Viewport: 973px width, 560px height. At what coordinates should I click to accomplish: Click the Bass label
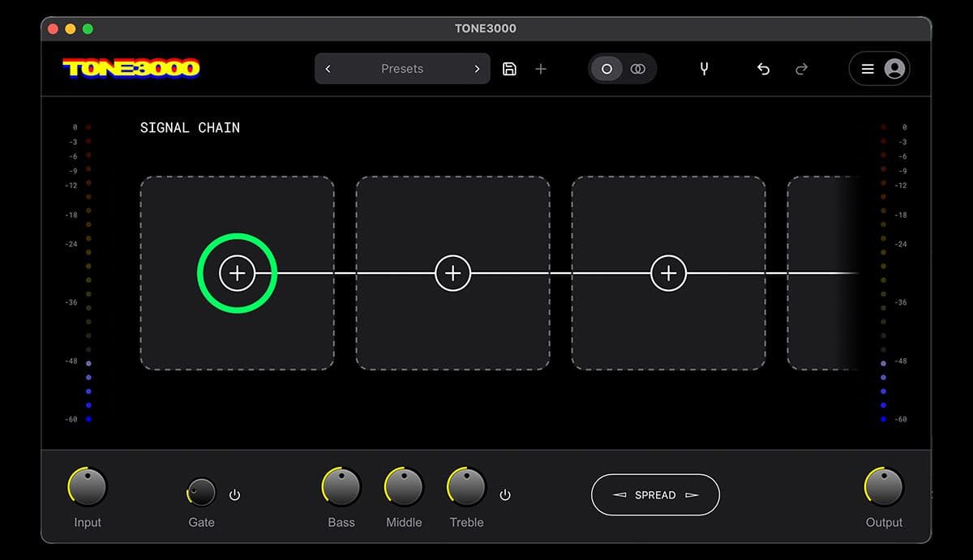coord(341,523)
